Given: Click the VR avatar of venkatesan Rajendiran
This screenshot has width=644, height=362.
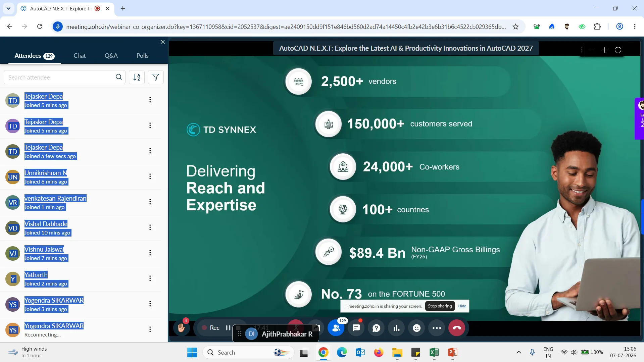Looking at the screenshot, I should [13, 203].
